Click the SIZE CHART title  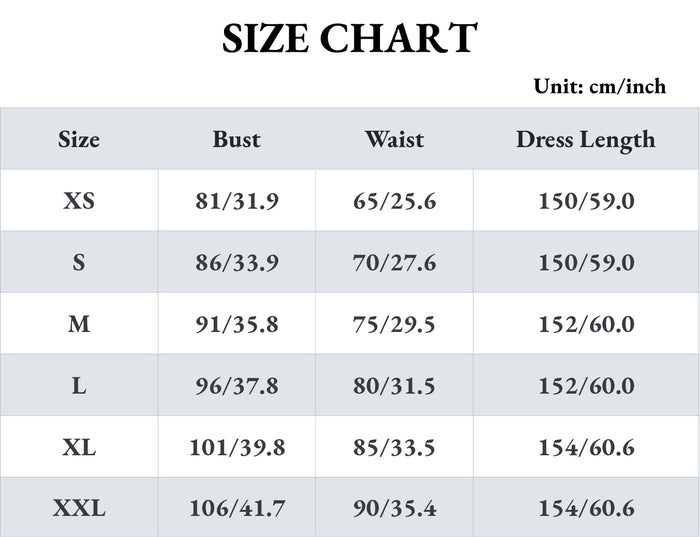(x=349, y=38)
